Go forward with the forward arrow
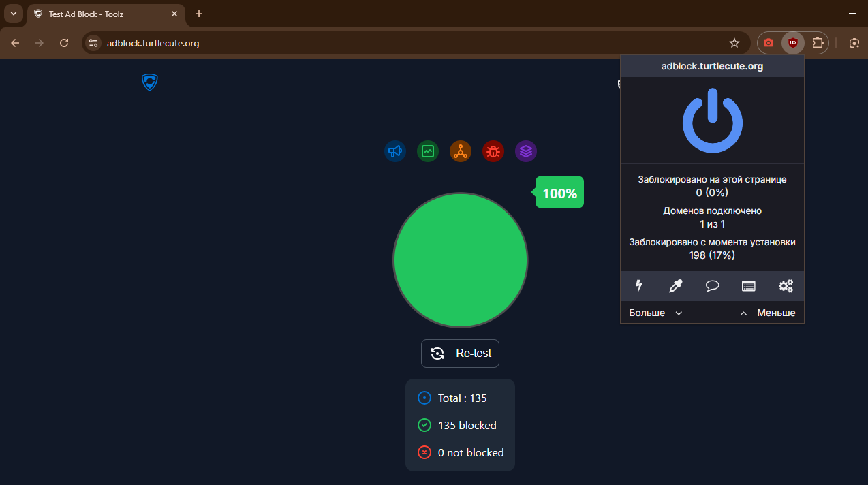Viewport: 868px width, 485px height. click(40, 43)
